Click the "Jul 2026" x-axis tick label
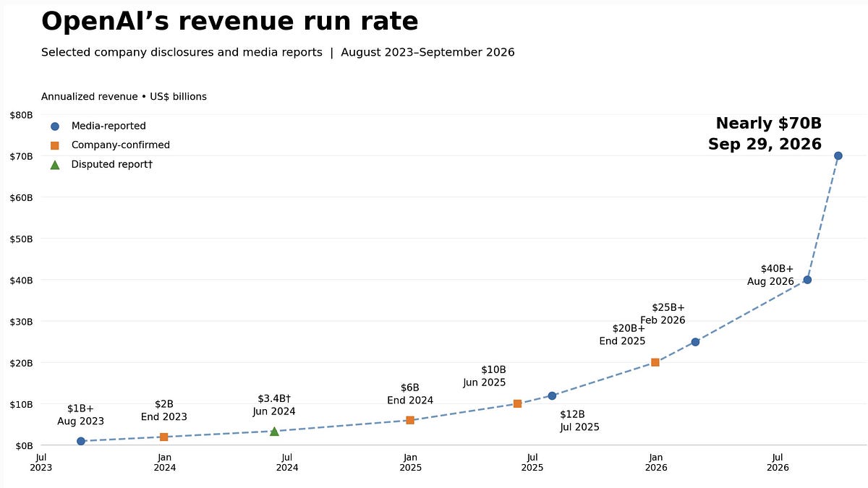868x488 pixels. [778, 462]
